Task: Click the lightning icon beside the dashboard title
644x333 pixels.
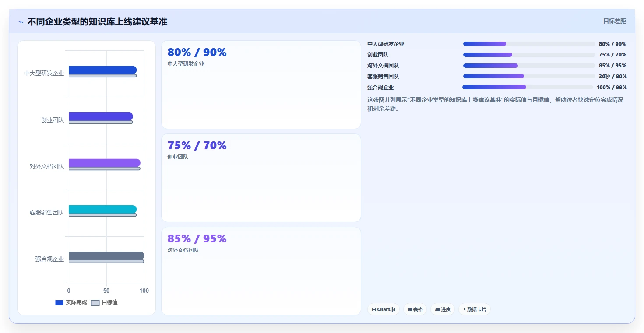Action: [21, 22]
